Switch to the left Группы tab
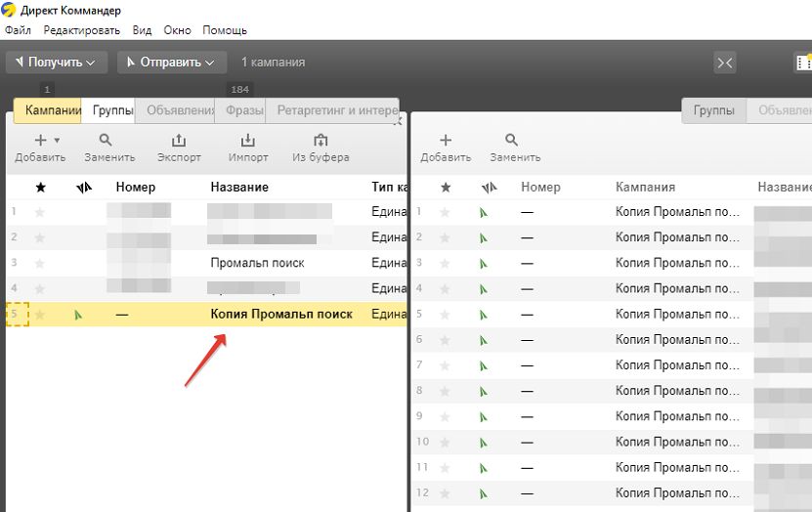The image size is (812, 512). [108, 110]
